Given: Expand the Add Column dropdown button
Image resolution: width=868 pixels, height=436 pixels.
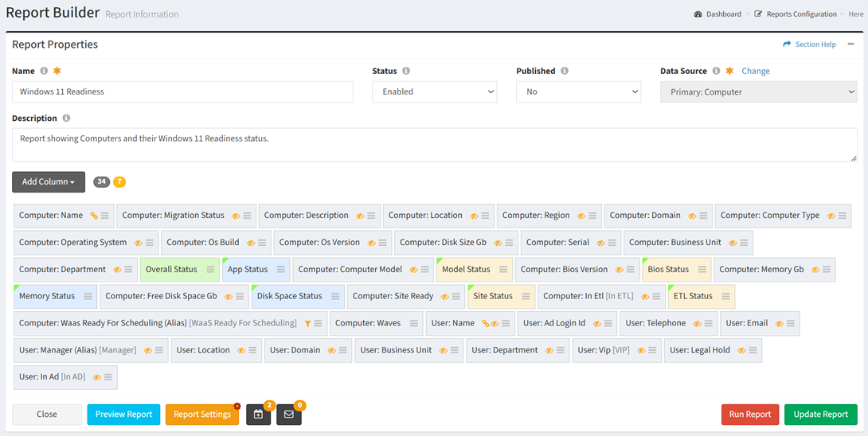Looking at the screenshot, I should coord(49,182).
